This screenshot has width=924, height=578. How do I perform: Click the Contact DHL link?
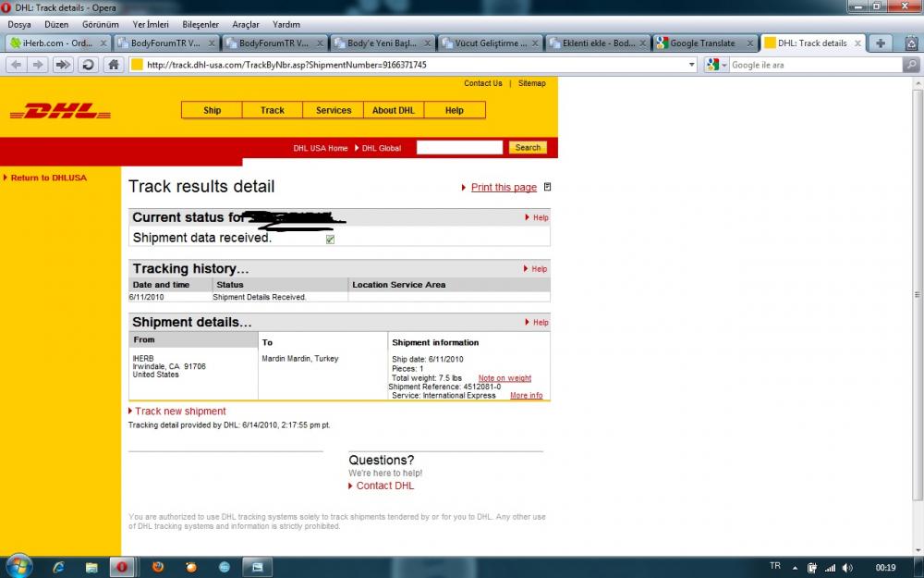384,486
